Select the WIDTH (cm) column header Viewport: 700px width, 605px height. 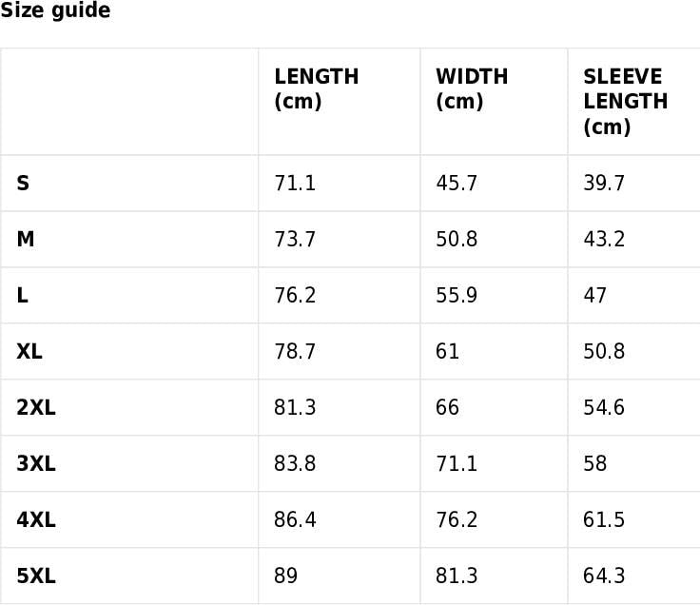pos(472,88)
